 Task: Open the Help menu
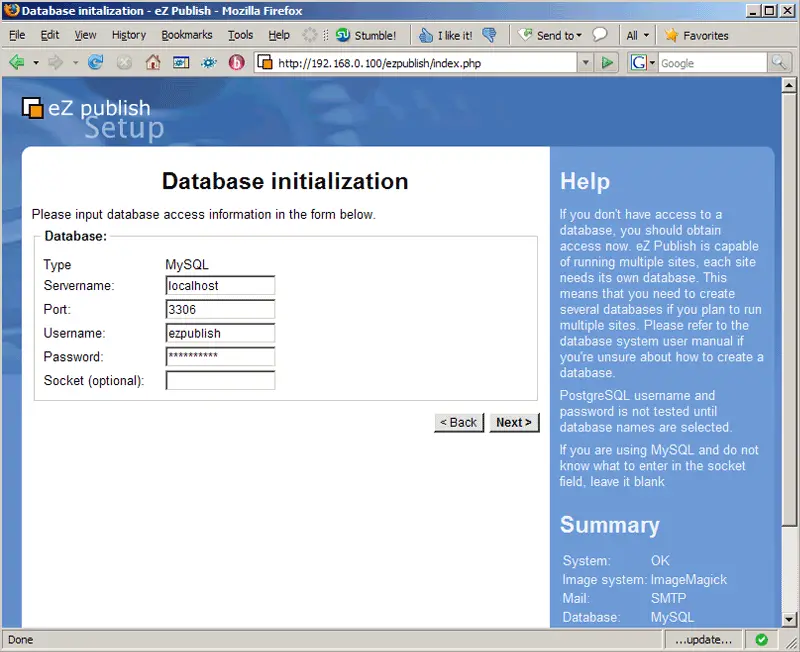pos(279,35)
